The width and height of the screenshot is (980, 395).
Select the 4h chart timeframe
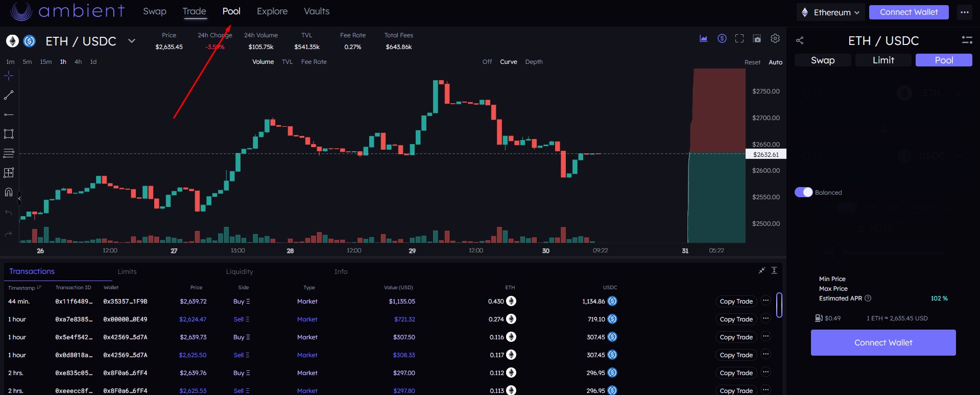pyautogui.click(x=78, y=62)
